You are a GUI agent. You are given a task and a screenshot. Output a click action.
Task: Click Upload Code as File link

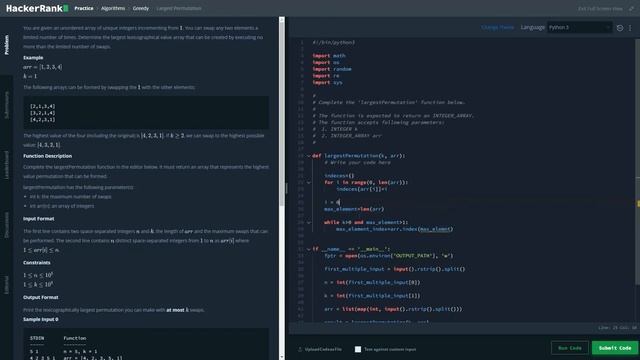(x=323, y=349)
